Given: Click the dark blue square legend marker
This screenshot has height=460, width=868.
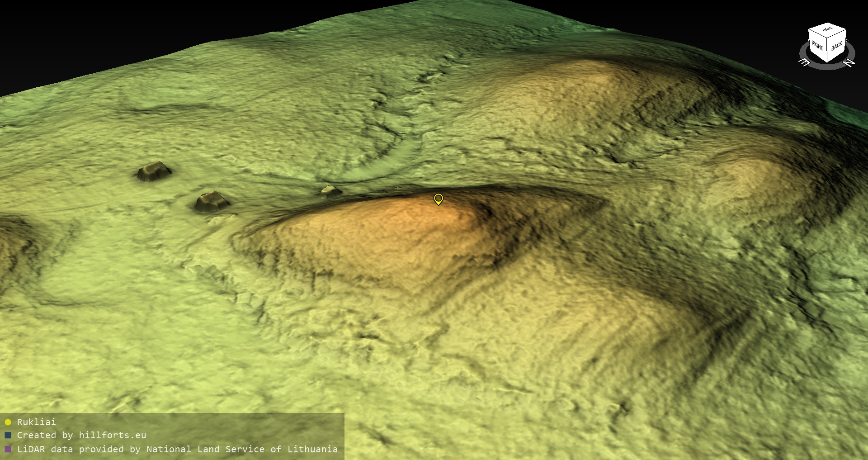Looking at the screenshot, I should (x=8, y=436).
